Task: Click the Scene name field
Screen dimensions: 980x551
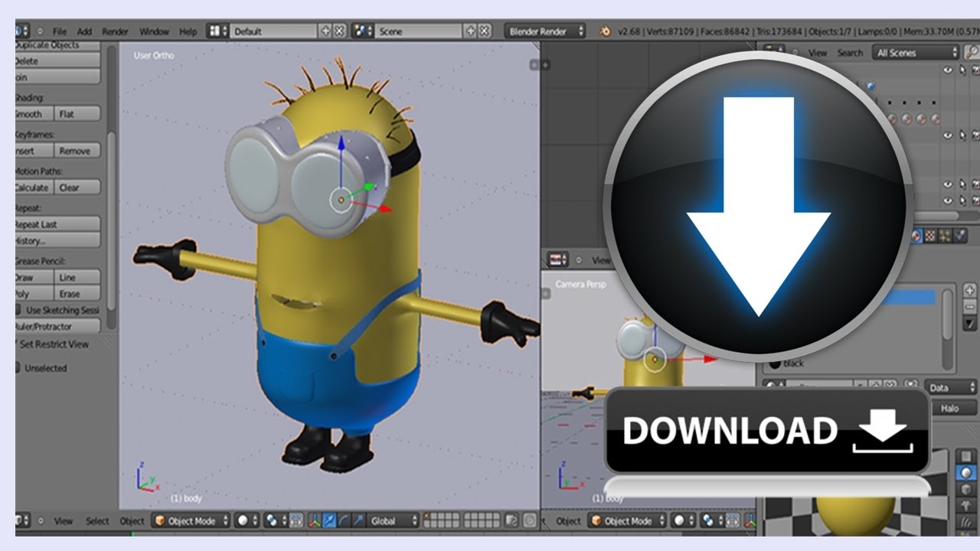Action: (419, 31)
